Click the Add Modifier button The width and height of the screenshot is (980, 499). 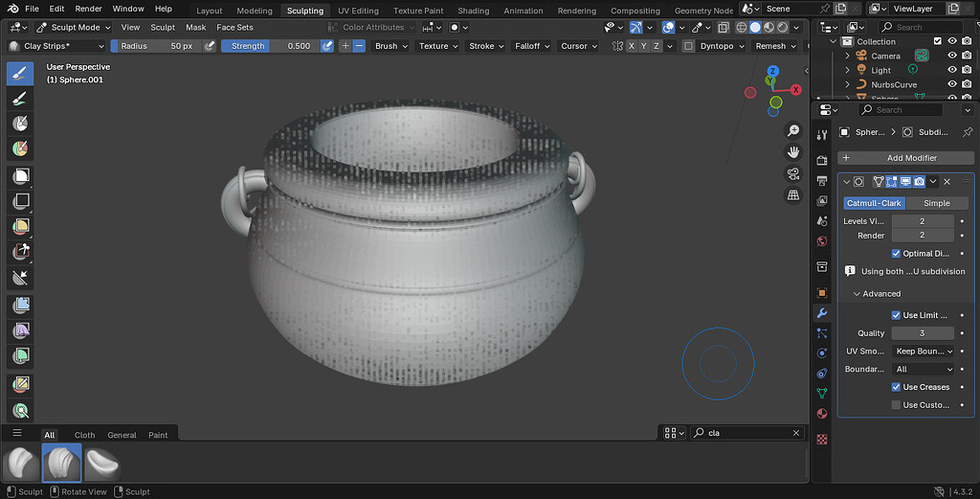pyautogui.click(x=905, y=158)
